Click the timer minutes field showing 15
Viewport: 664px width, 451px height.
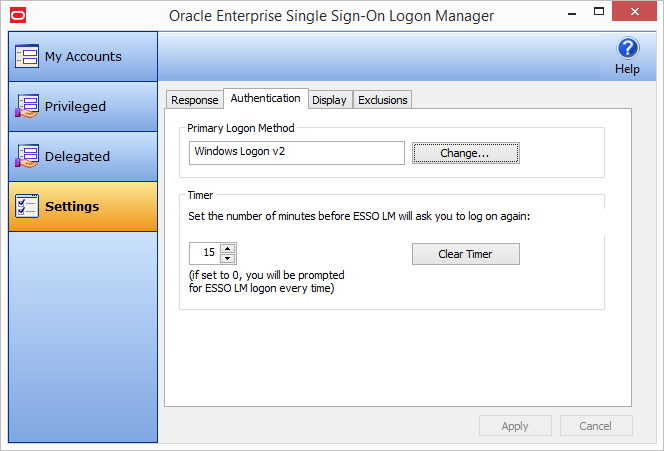coord(205,253)
